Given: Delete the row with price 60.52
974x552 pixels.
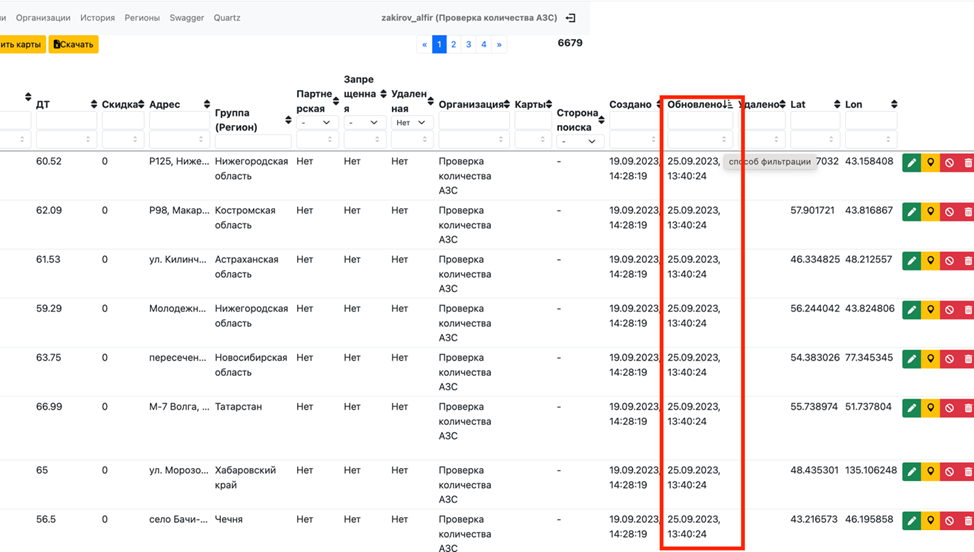Looking at the screenshot, I should click(x=967, y=163).
